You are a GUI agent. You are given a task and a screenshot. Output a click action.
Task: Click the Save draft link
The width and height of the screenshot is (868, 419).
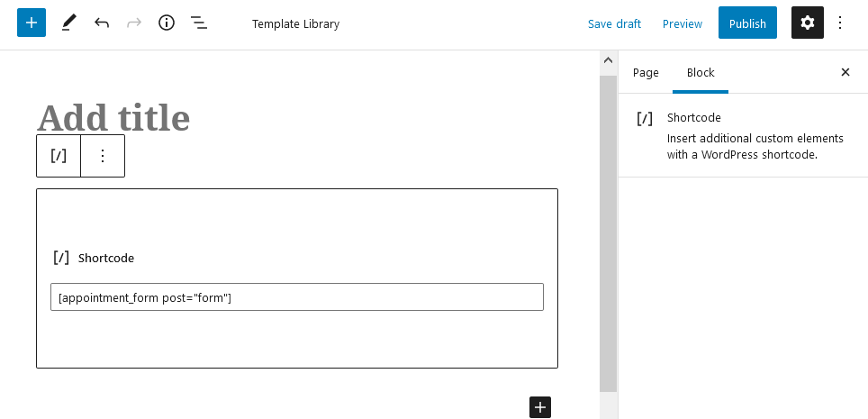(614, 23)
